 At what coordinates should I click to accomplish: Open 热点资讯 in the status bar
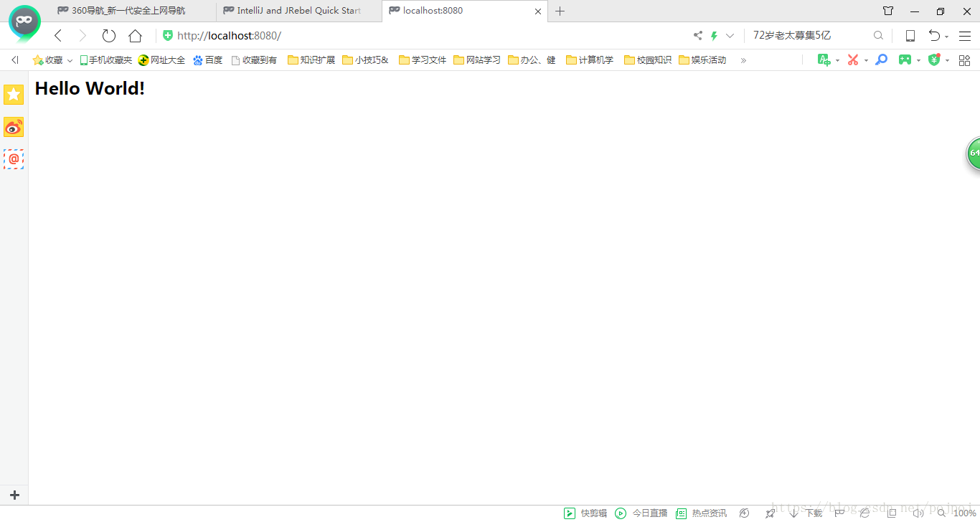[x=702, y=513]
